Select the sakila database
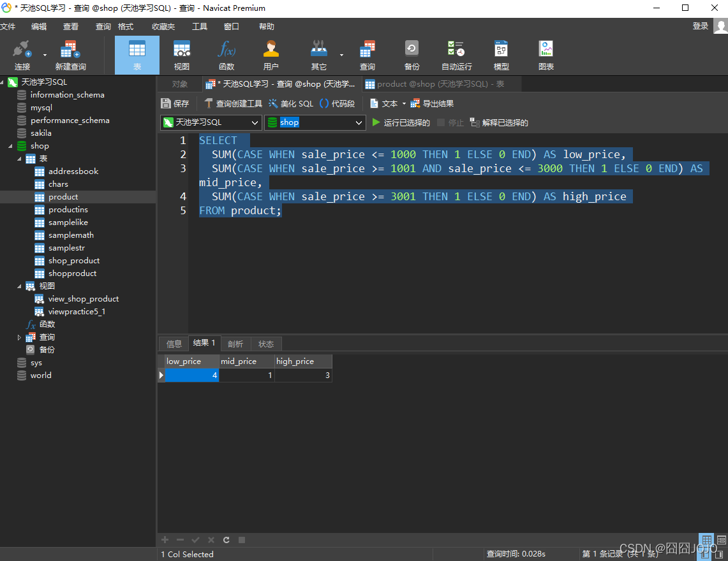 pos(41,133)
